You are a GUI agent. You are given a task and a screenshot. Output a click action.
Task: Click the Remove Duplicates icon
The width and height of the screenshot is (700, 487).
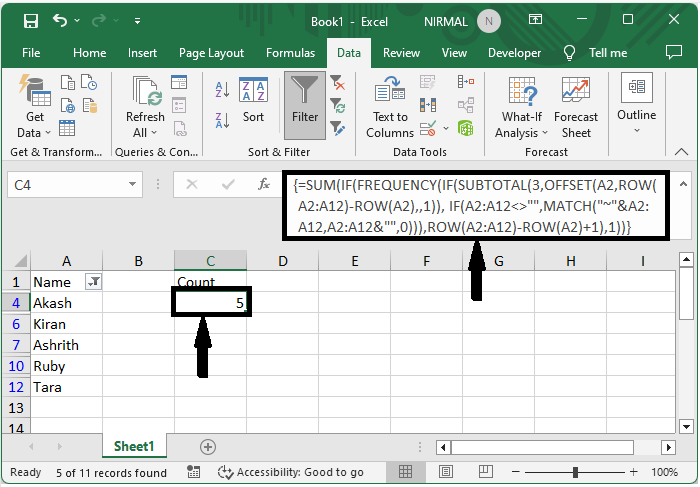click(x=428, y=105)
